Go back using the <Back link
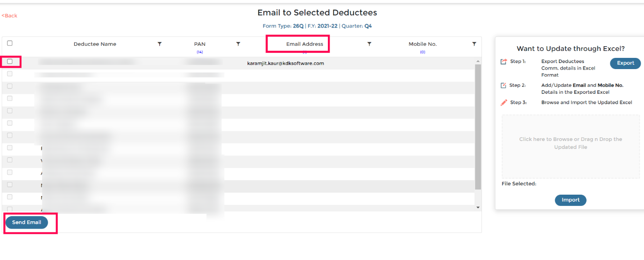This screenshot has height=260, width=644. [x=9, y=16]
